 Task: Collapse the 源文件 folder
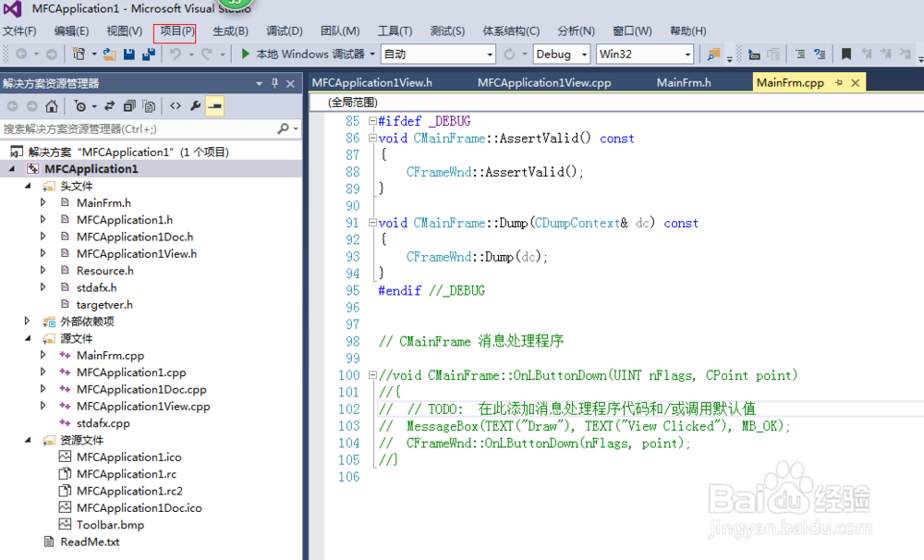pos(28,338)
